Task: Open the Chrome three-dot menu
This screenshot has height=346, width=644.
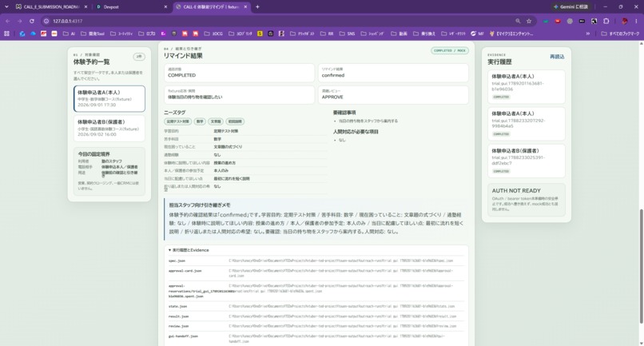Action: [x=637, y=21]
